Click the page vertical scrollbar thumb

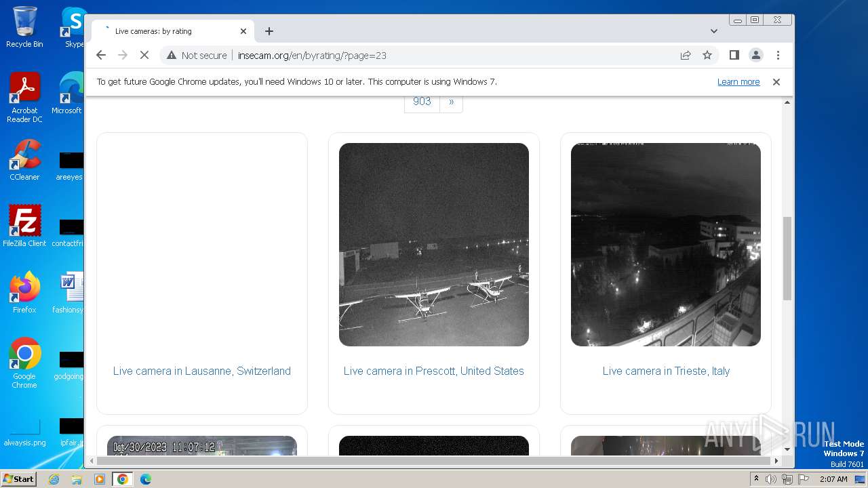pyautogui.click(x=787, y=258)
